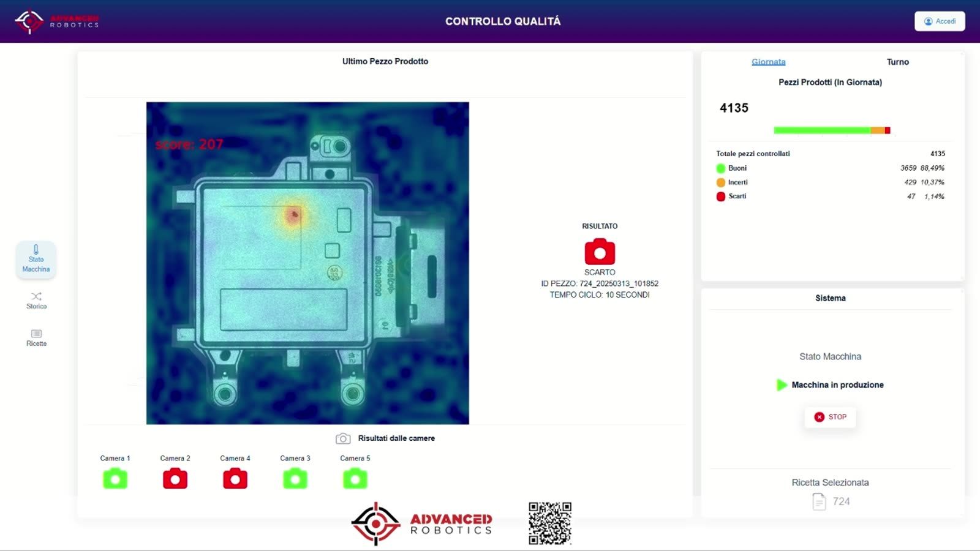Click the Scarti count 47
This screenshot has height=551, width=980.
[911, 197]
